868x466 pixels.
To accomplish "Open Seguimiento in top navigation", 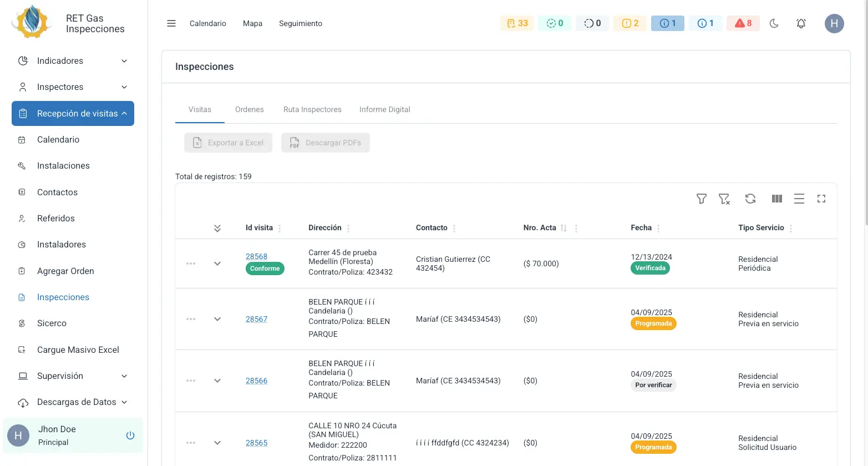I will click(301, 23).
